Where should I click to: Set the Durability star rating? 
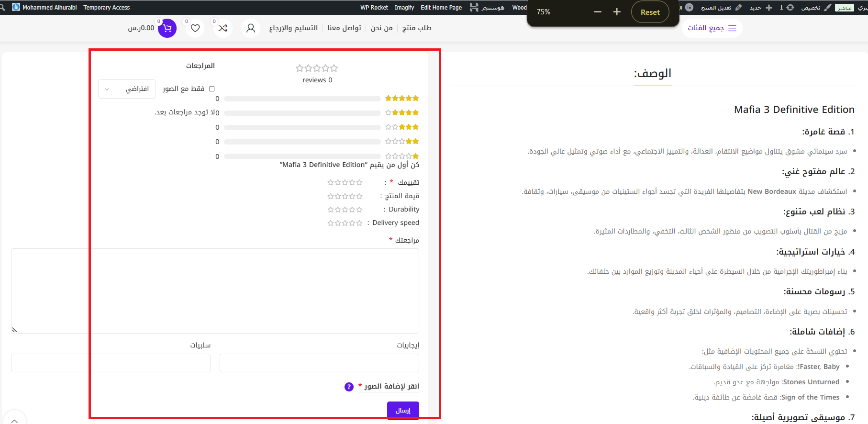pos(345,210)
